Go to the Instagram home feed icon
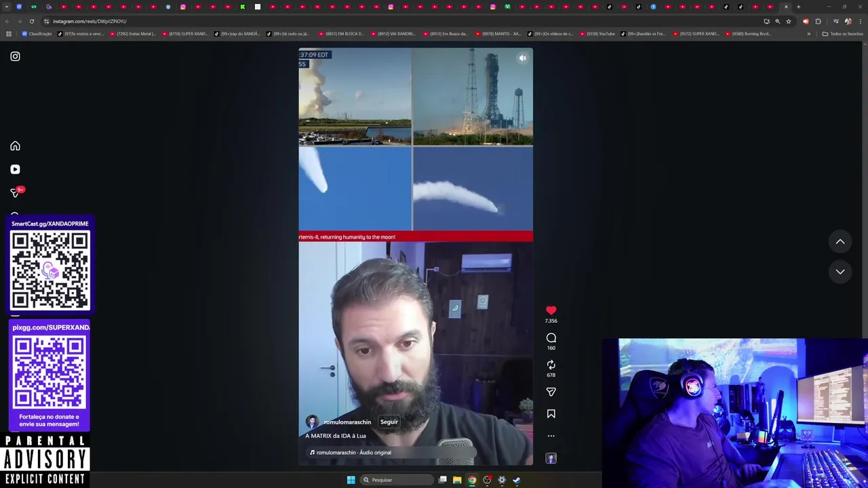 (15, 146)
